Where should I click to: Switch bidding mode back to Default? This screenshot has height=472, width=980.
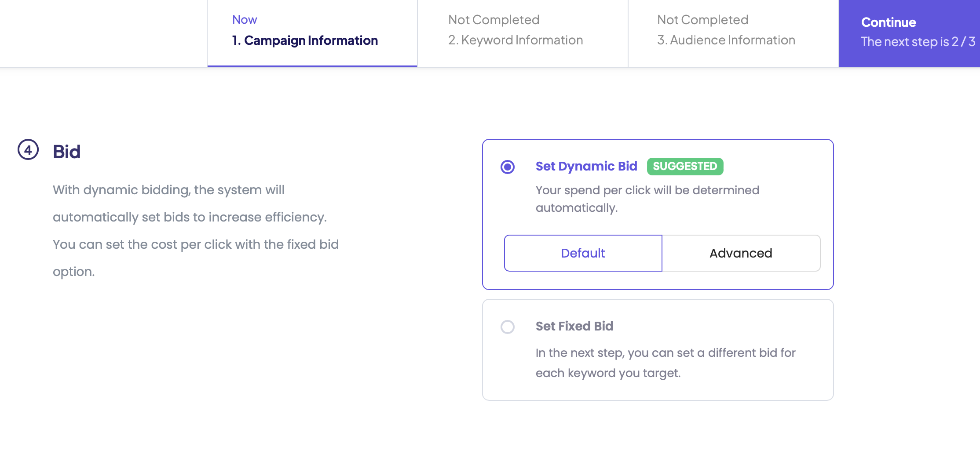pyautogui.click(x=582, y=253)
